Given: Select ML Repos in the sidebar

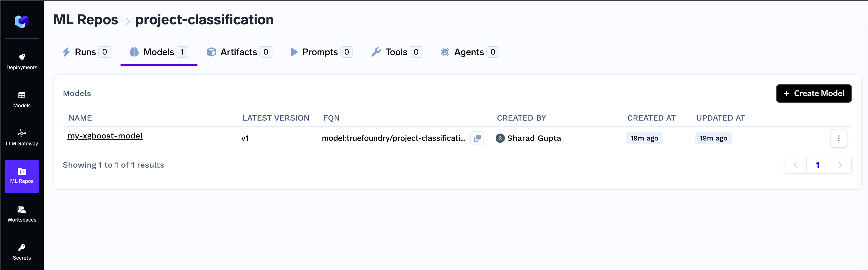Looking at the screenshot, I should click(x=22, y=176).
